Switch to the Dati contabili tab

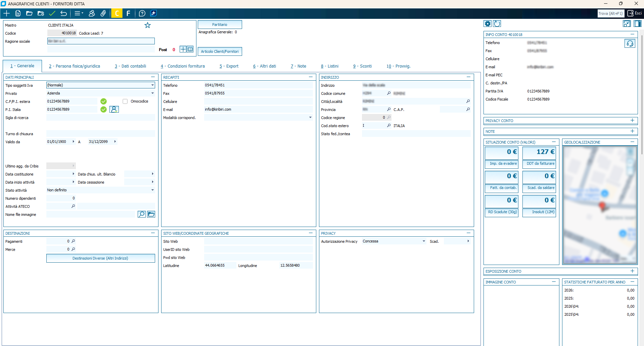pos(130,66)
